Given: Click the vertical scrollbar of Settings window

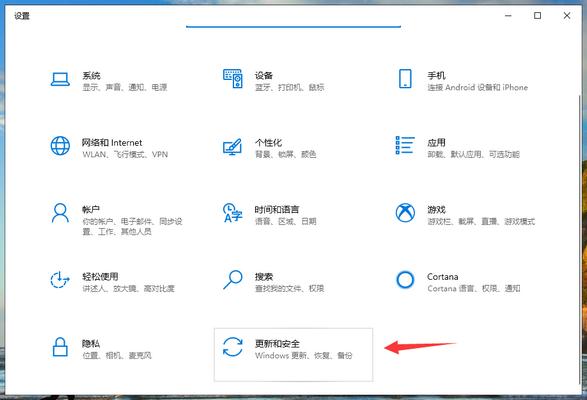Looking at the screenshot, I should [580, 240].
